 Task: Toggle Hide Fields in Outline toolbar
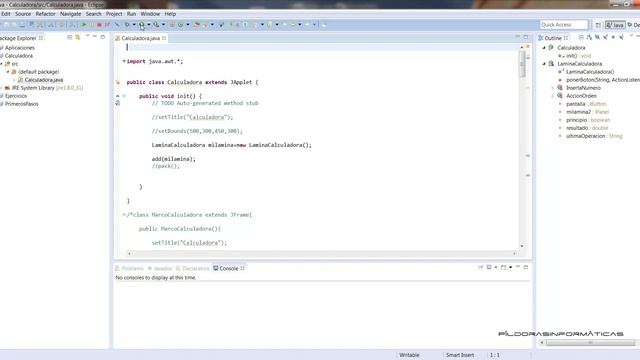(597, 37)
